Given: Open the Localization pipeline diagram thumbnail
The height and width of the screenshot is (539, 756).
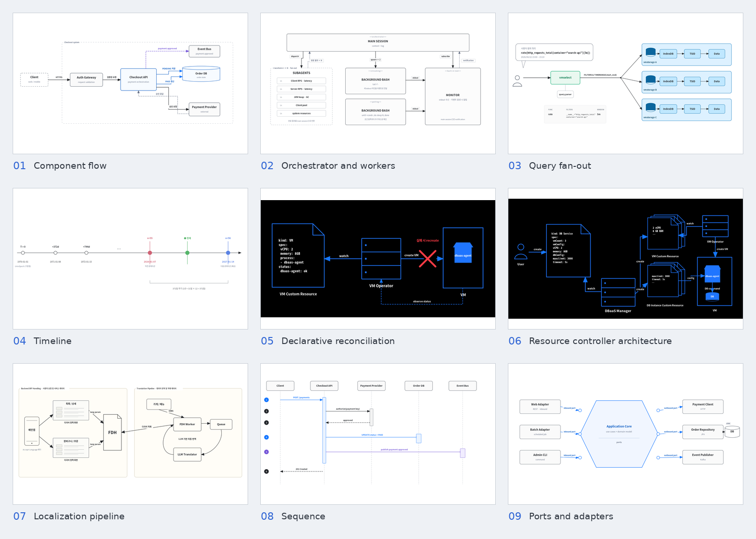Looking at the screenshot, I should (130, 434).
